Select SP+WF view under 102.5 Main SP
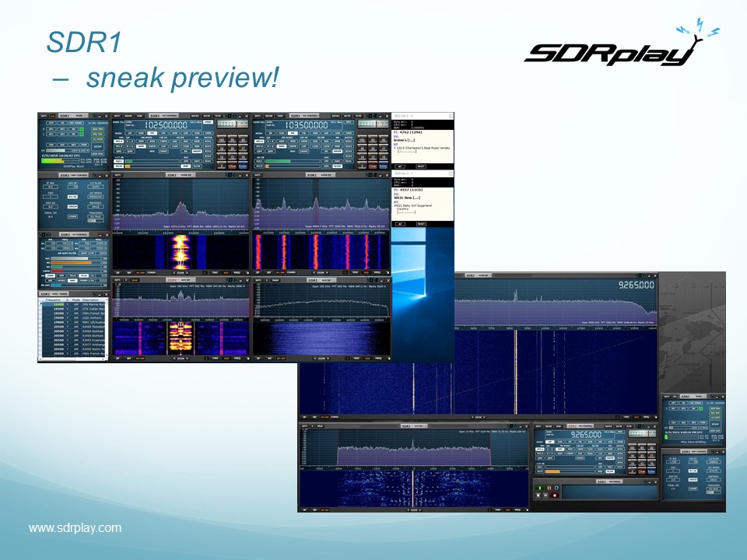This screenshot has height=560, width=747. pyautogui.click(x=141, y=273)
